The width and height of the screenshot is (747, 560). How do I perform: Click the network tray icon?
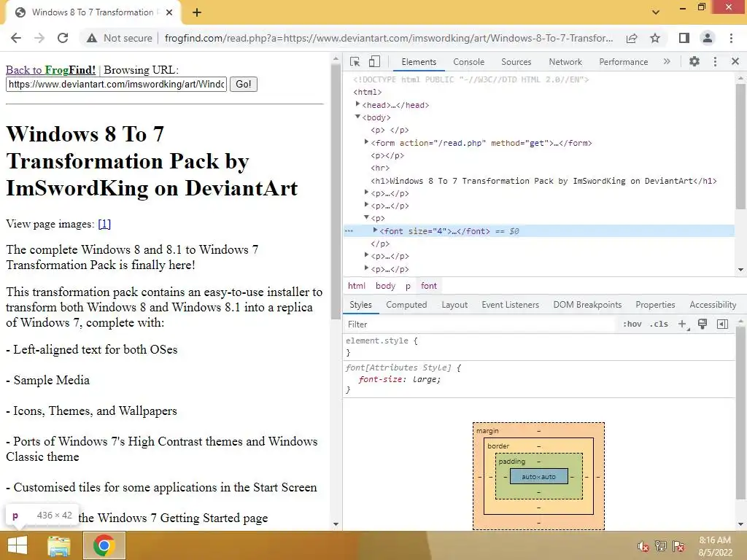coord(661,546)
